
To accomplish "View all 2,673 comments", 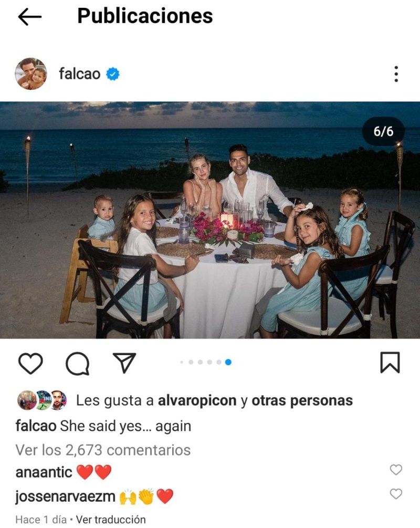I will (x=103, y=450).
